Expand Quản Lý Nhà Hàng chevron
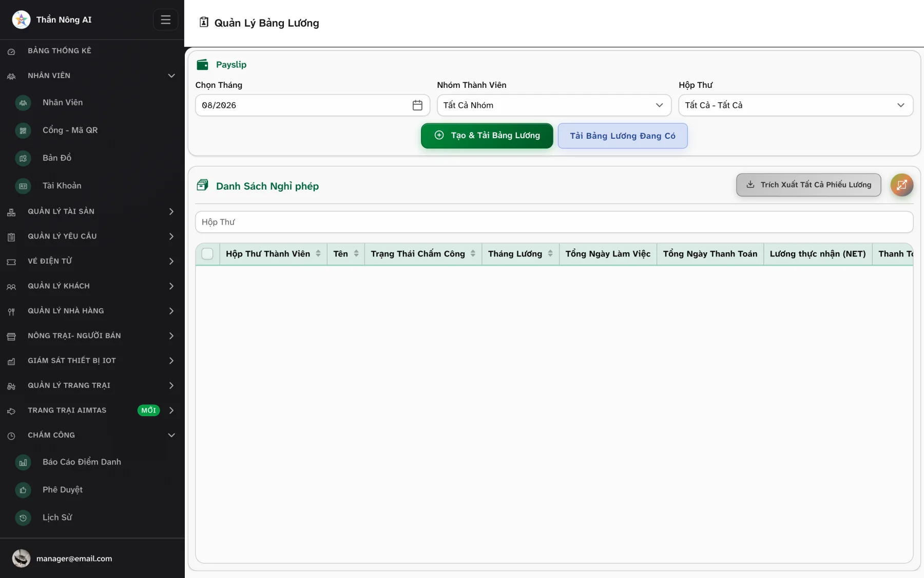 (x=171, y=311)
